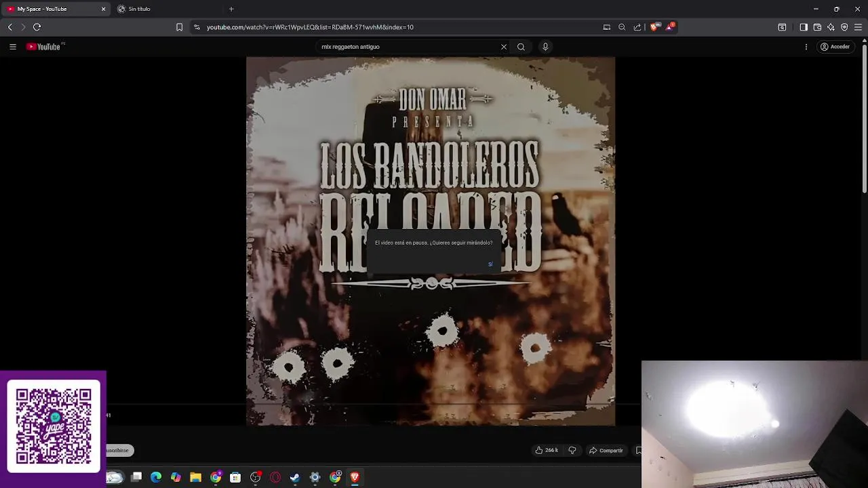Dislike the video with thumbs down
Viewport: 868px width, 488px height.
pos(572,450)
